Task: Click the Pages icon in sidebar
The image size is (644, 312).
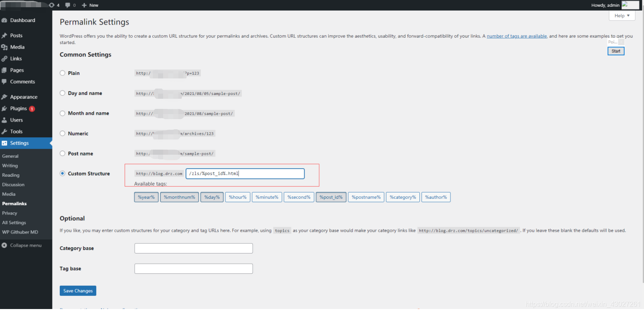Action: (x=4, y=70)
